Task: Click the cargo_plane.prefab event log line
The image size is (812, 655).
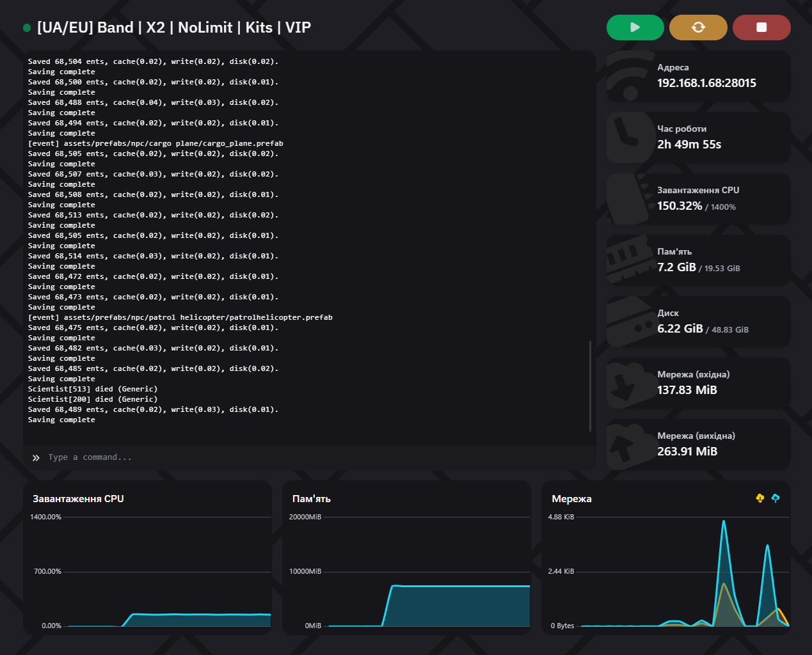Action: [155, 143]
